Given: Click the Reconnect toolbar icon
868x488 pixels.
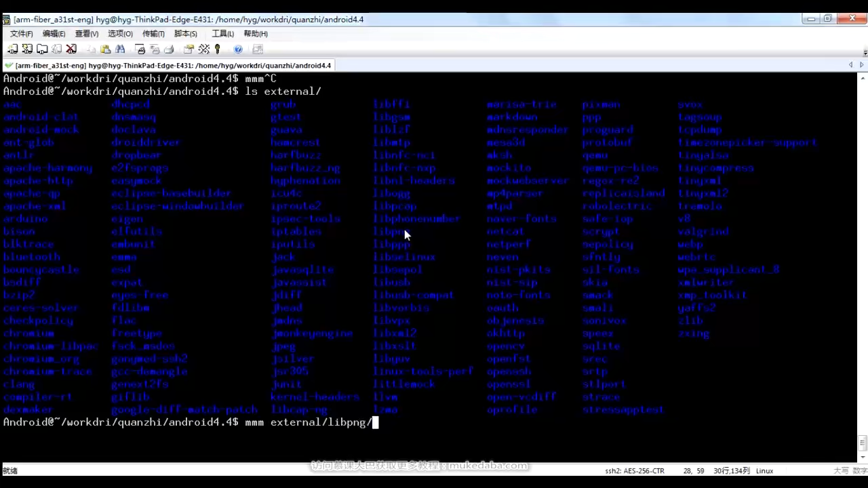Looking at the screenshot, I should point(57,49).
